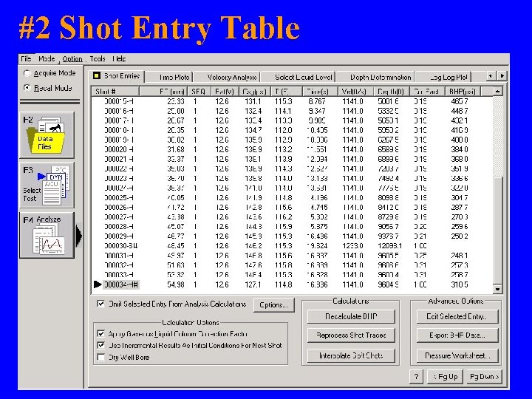
Task: Click the black arrow beside the Analyze panel
Action: tap(79, 236)
